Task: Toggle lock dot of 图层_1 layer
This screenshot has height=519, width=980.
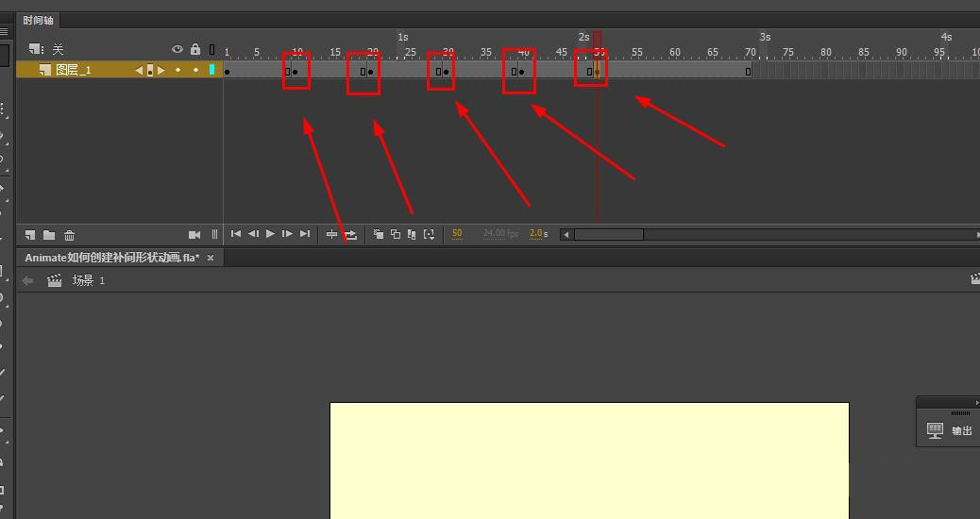Action: (195, 70)
